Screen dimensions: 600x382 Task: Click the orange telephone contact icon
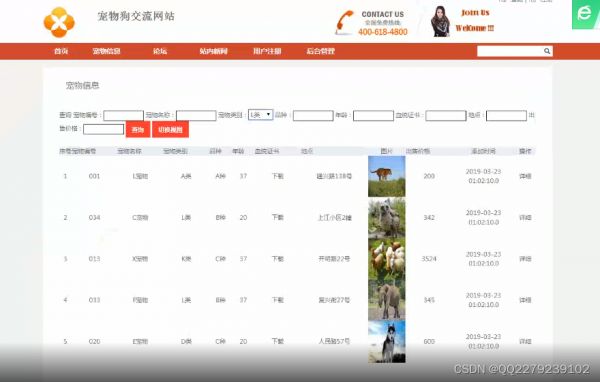344,22
